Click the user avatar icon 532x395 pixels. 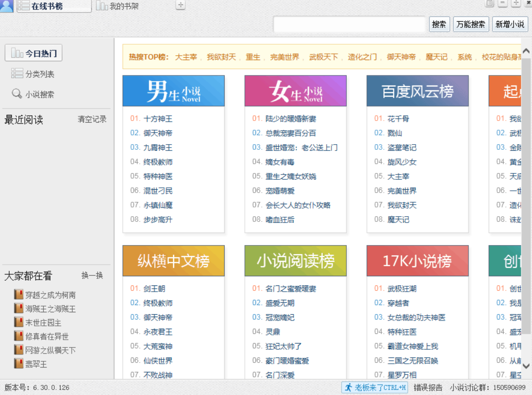tap(7, 6)
